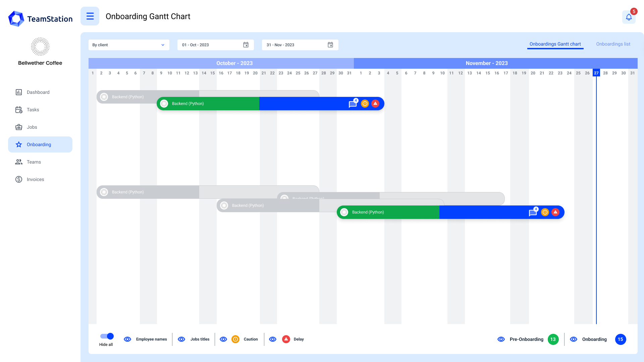The height and width of the screenshot is (362, 644).
Task: Click red delay icon on the October bar
Action: [375, 104]
